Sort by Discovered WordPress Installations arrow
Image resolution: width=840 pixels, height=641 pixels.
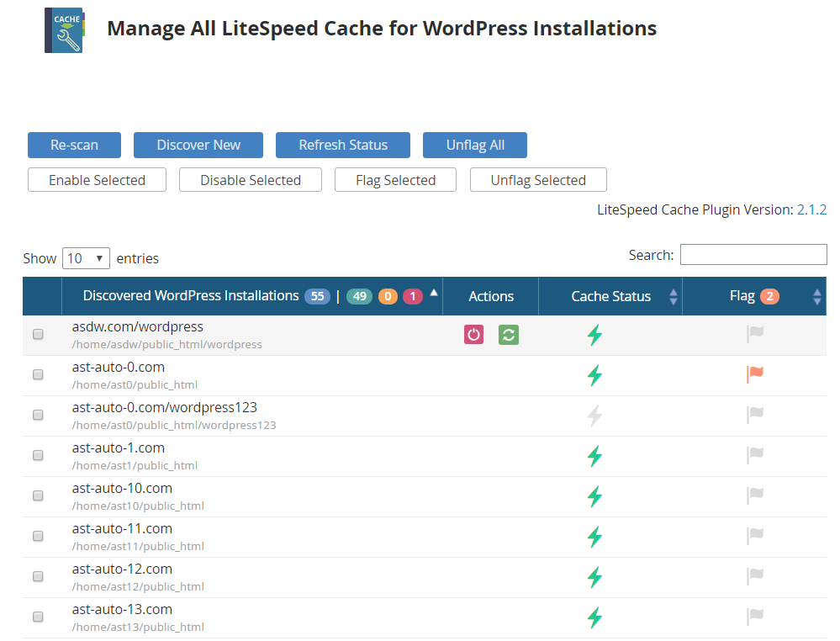coord(434,293)
